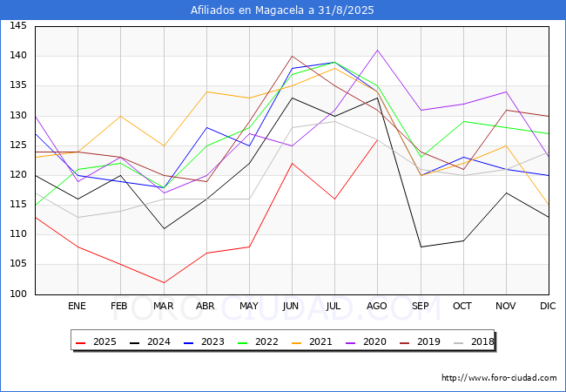
Task: Click the 140 value on the y-axis
Action: click(x=18, y=56)
